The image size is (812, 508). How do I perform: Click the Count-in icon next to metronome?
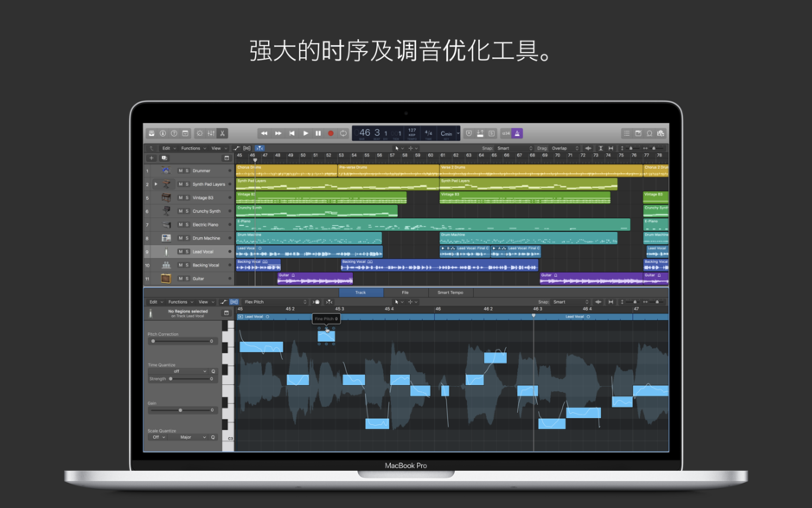[505, 133]
